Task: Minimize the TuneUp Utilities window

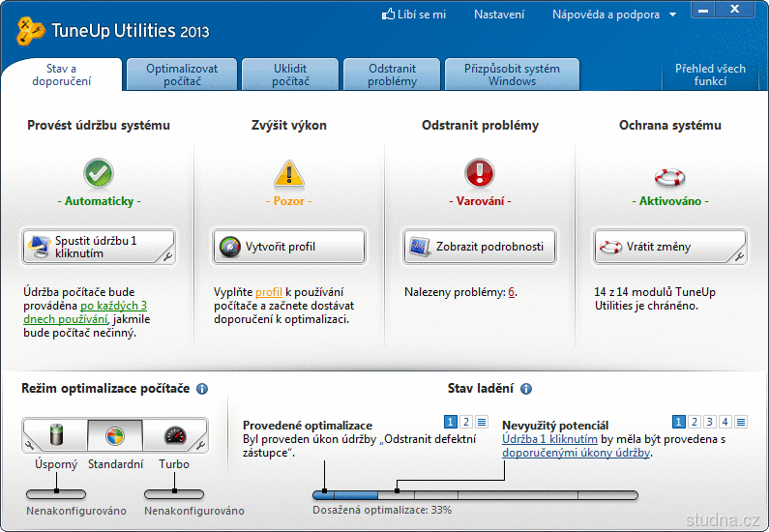Action: click(x=703, y=10)
